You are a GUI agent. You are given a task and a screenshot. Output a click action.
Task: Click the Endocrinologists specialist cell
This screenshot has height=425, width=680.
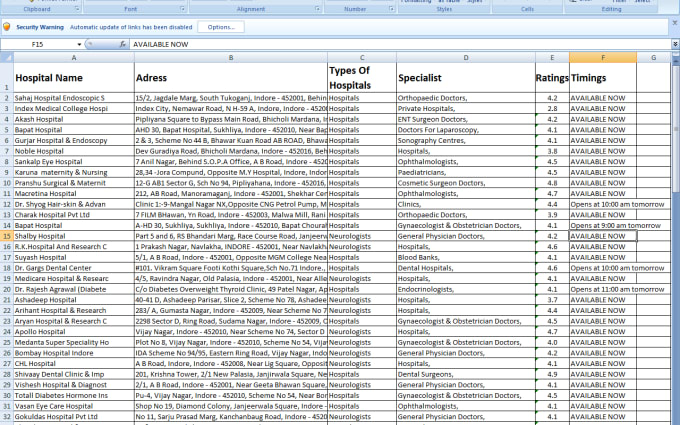pyautogui.click(x=466, y=289)
